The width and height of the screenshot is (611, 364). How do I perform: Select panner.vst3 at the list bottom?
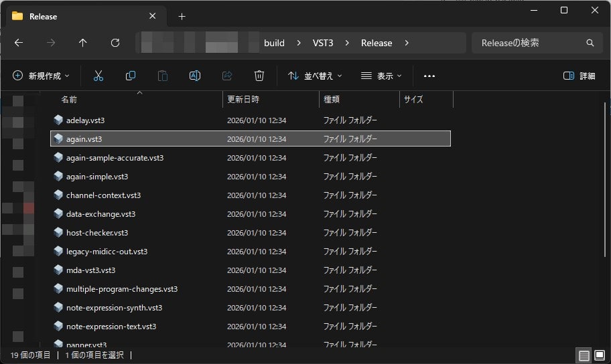pyautogui.click(x=251, y=344)
